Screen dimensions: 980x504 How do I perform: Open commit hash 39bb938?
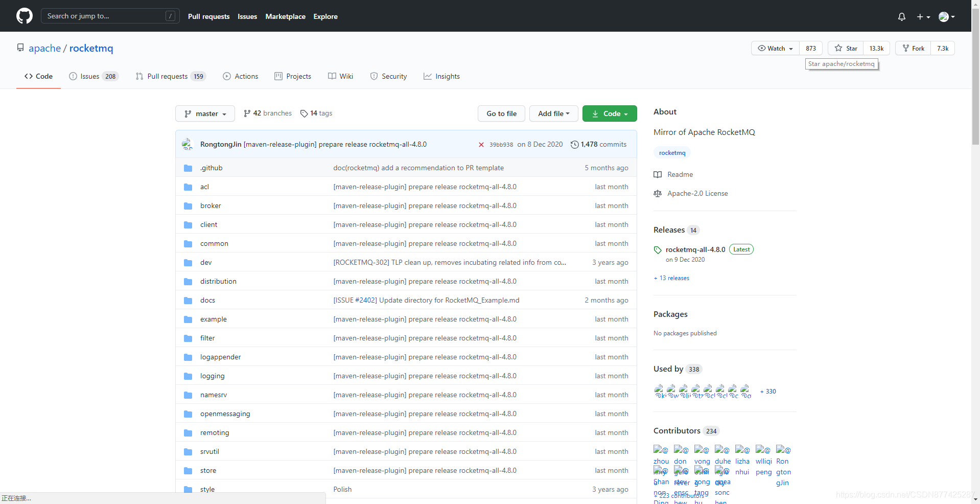tap(501, 145)
